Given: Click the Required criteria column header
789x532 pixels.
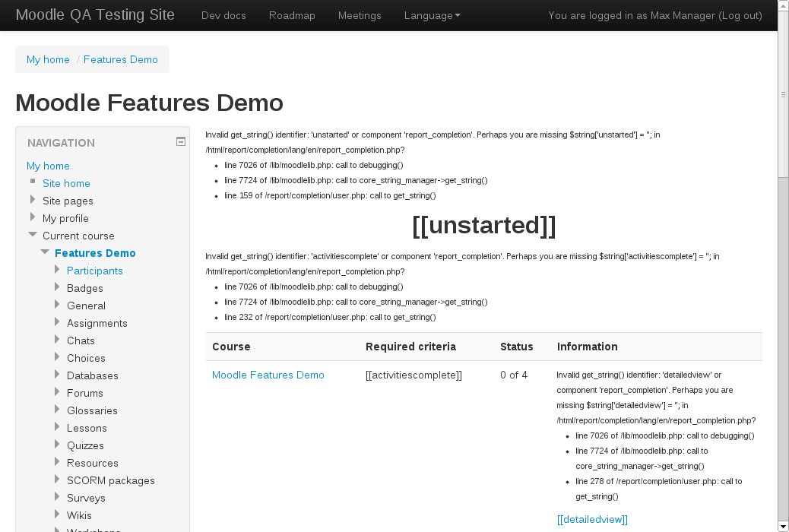Looking at the screenshot, I should tap(410, 347).
